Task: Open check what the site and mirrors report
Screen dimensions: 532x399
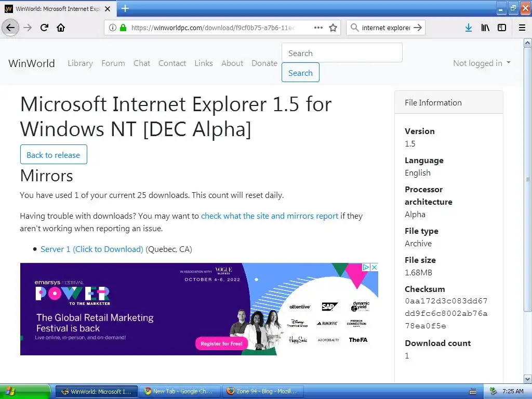Action: pos(270,216)
